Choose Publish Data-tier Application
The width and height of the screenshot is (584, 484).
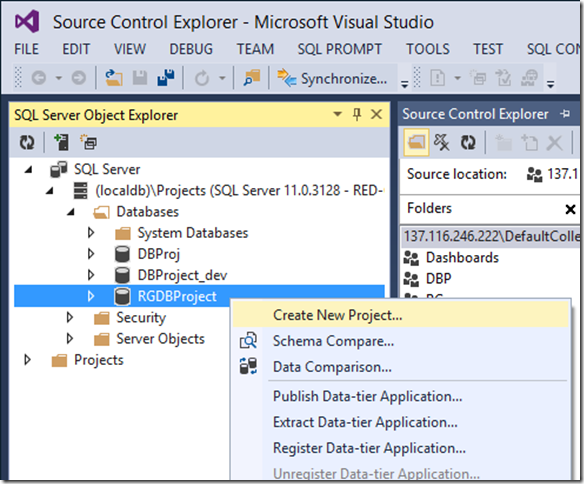pyautogui.click(x=400, y=397)
